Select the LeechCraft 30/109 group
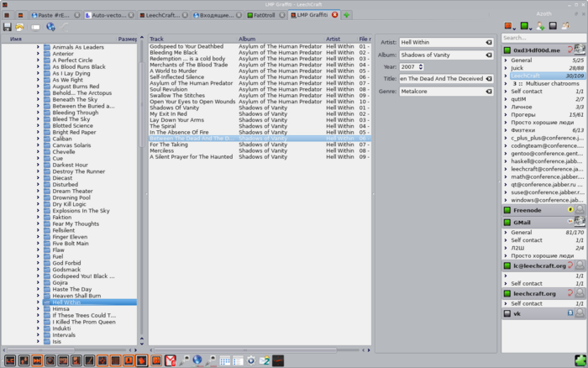Image resolution: width=588 pixels, height=368 pixels. click(543, 76)
